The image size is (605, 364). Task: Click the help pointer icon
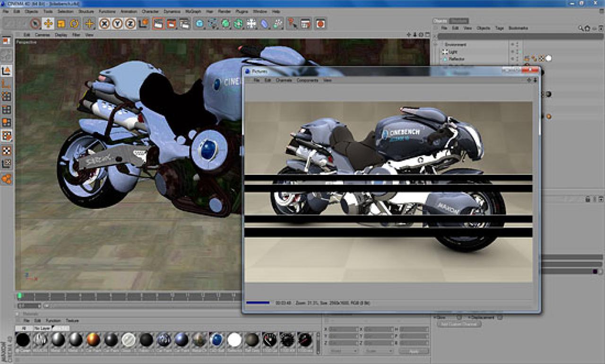[x=293, y=23]
